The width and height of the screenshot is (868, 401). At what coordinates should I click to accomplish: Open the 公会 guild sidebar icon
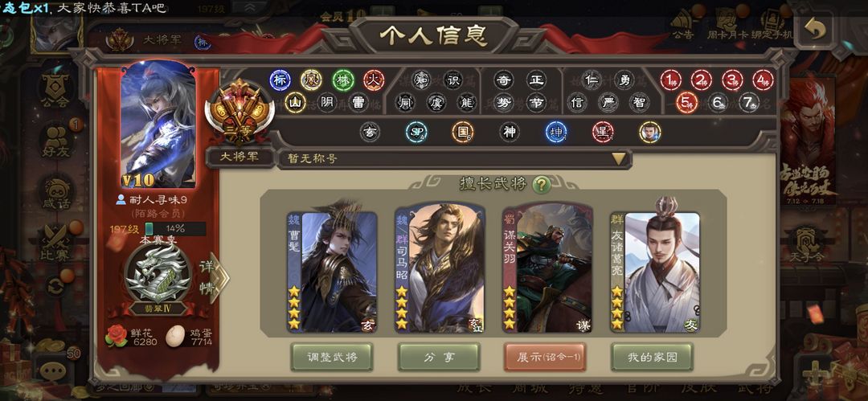[55, 89]
